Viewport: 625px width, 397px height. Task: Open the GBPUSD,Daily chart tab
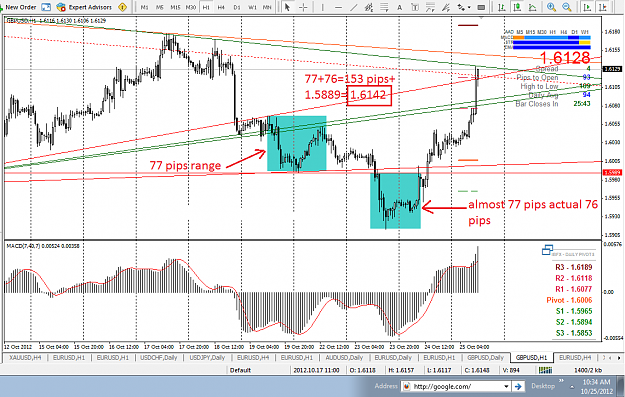(x=485, y=358)
